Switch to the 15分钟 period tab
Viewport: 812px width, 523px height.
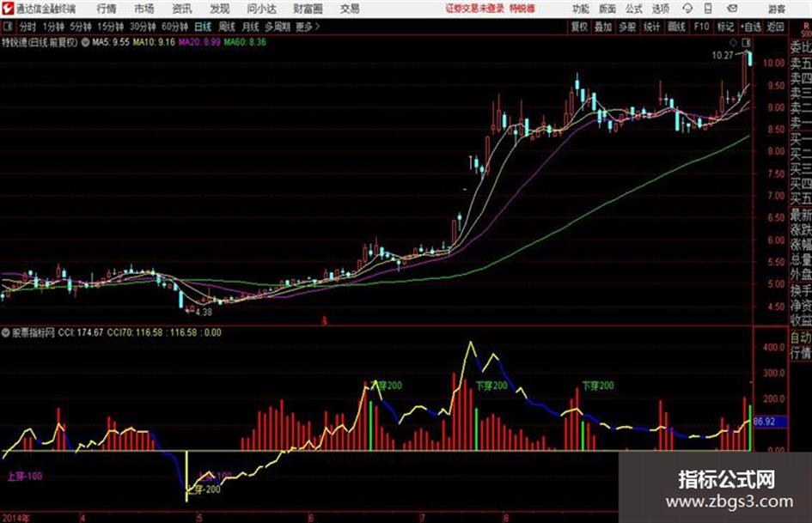110,27
